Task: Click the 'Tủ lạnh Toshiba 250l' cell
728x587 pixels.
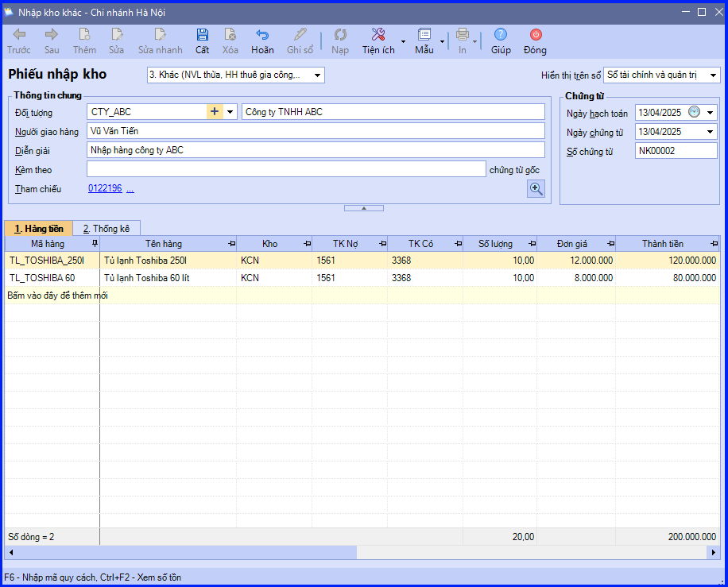Action: tap(168, 261)
